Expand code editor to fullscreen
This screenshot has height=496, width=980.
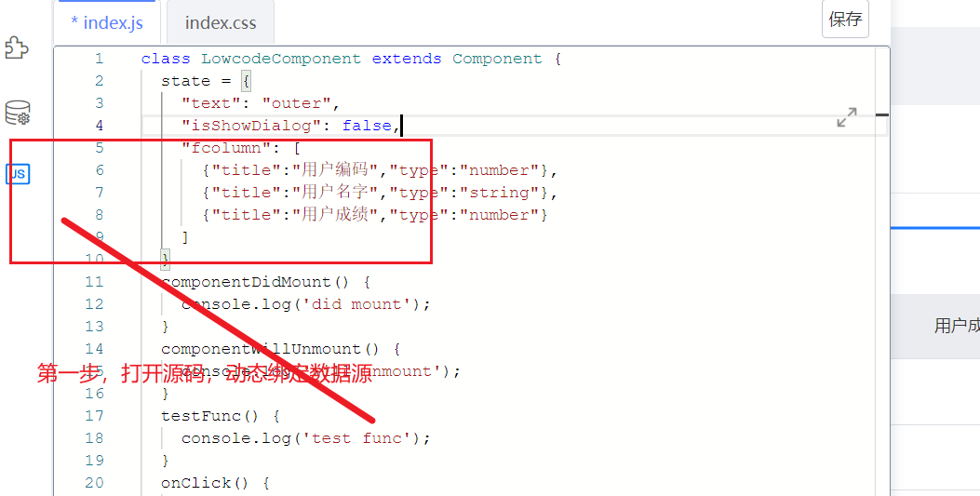coord(847,117)
